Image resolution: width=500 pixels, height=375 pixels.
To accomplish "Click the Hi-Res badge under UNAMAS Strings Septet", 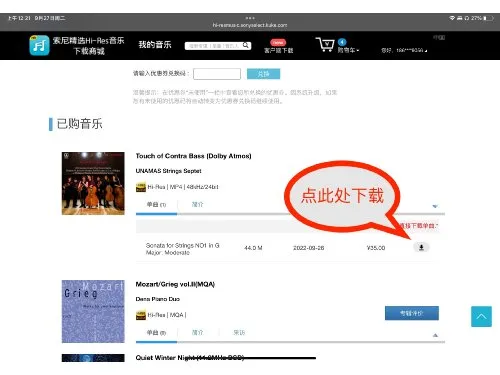I will [x=141, y=187].
